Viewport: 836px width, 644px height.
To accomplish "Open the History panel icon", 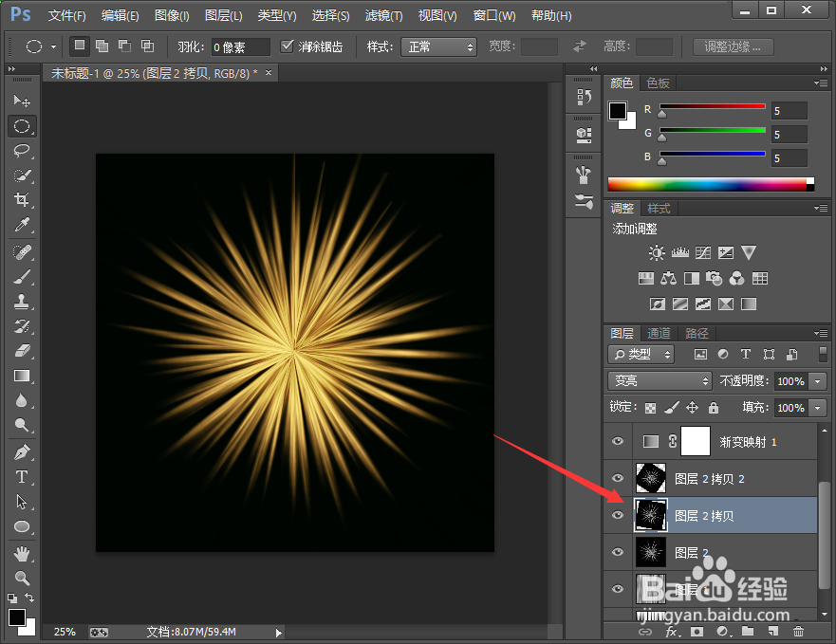I will coord(584,97).
